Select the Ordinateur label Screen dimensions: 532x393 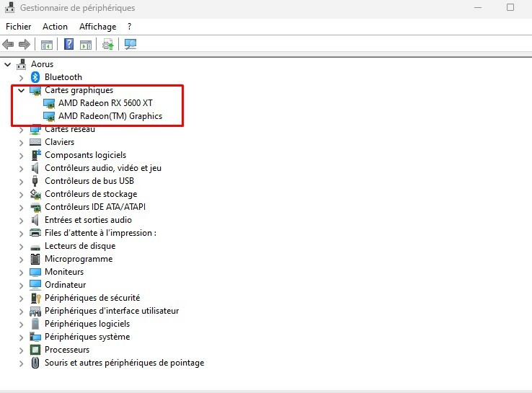click(x=66, y=285)
